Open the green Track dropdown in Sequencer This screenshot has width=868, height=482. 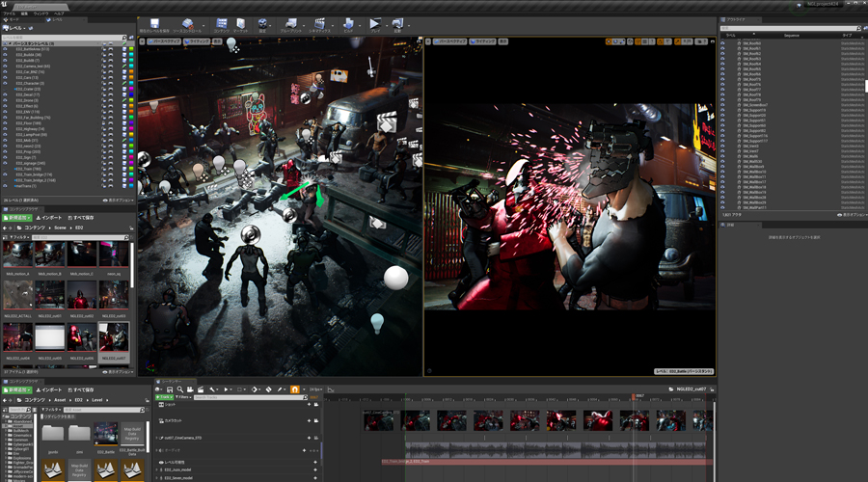(165, 397)
